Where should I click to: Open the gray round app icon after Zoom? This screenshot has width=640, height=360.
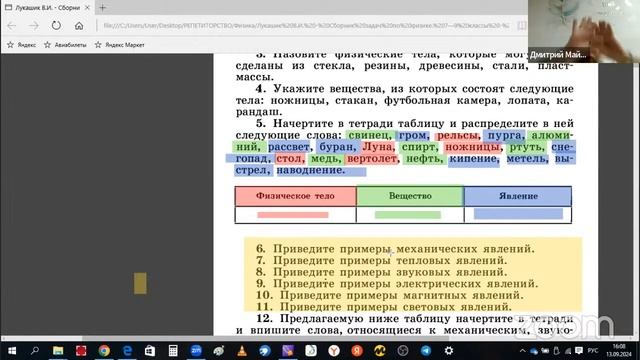click(x=219, y=351)
